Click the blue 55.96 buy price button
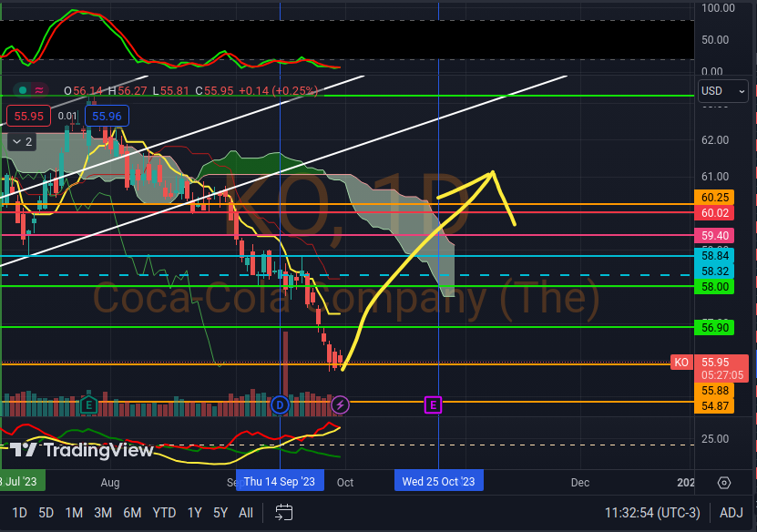The width and height of the screenshot is (757, 532). coord(107,116)
